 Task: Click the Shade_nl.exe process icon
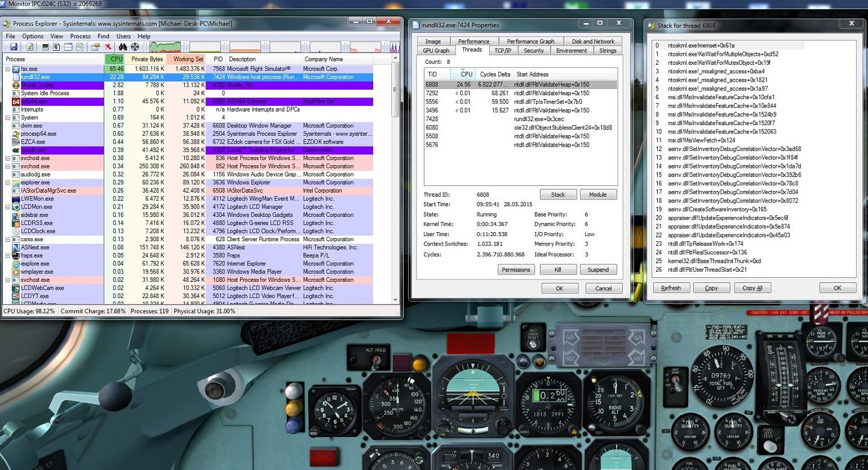coord(16,85)
